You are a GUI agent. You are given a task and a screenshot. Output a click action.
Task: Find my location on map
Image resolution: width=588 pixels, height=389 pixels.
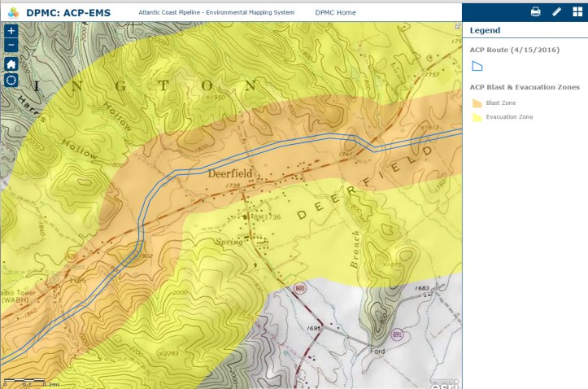tap(11, 80)
